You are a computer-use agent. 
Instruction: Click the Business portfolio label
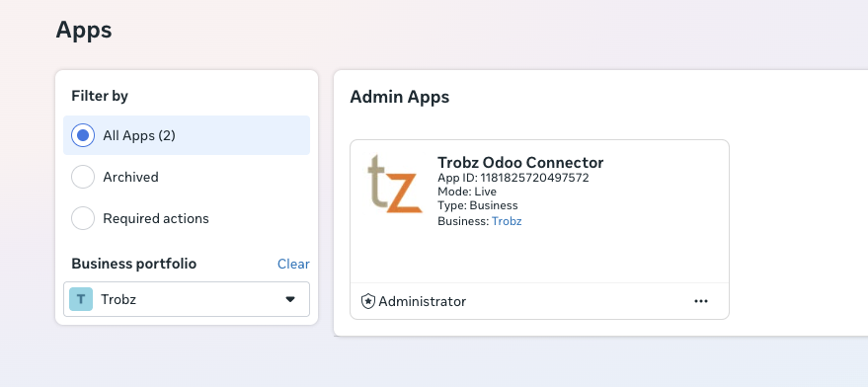(x=134, y=265)
